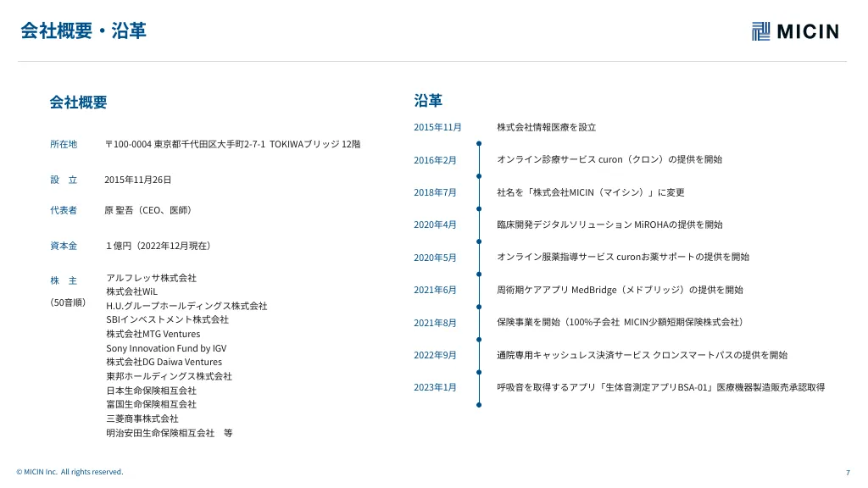Viewport: 868px width, 488px height.
Task: Select the founding date 2015年11月26日
Action: [138, 180]
